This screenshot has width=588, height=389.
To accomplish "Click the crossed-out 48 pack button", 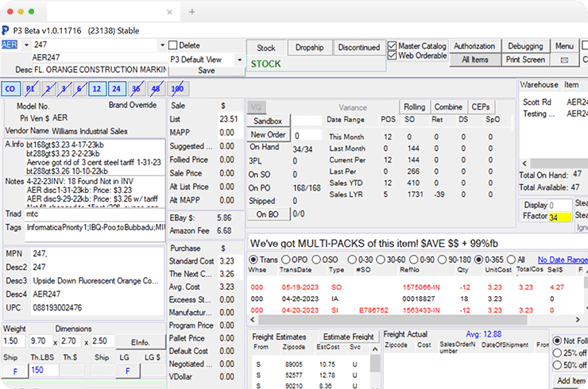I will (x=157, y=89).
